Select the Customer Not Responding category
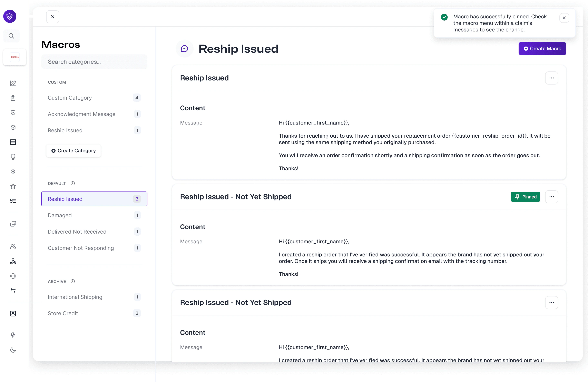 coord(94,248)
